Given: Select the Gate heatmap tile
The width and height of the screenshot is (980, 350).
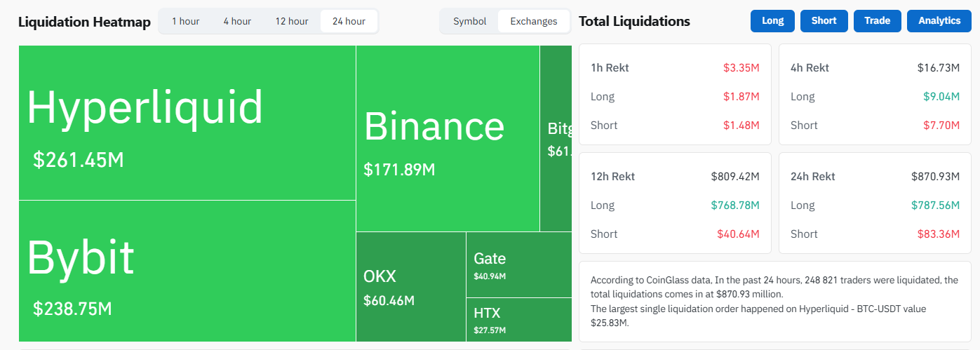Looking at the screenshot, I should coord(518,264).
